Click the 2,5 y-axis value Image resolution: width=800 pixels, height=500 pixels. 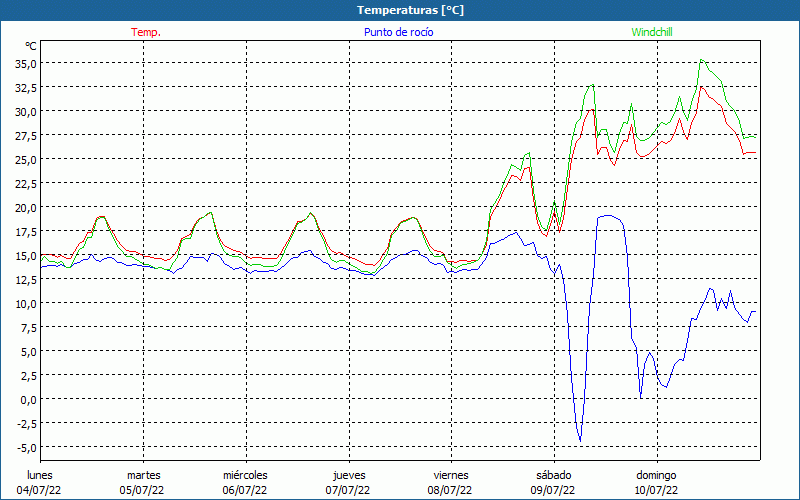(28, 376)
